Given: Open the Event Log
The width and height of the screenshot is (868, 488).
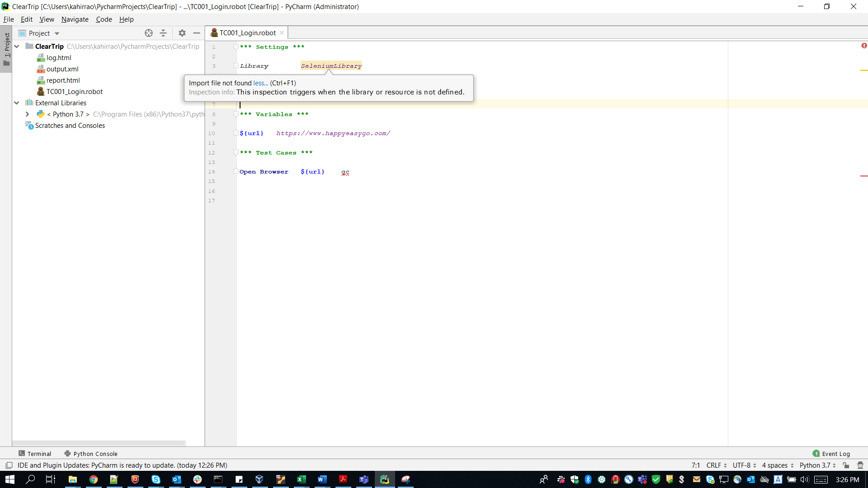Looking at the screenshot, I should pyautogui.click(x=831, y=454).
